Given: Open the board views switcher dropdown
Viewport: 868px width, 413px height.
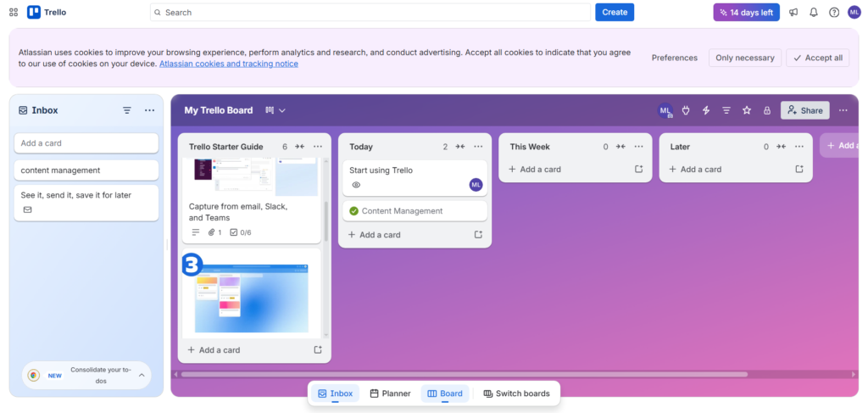Looking at the screenshot, I should tap(275, 110).
